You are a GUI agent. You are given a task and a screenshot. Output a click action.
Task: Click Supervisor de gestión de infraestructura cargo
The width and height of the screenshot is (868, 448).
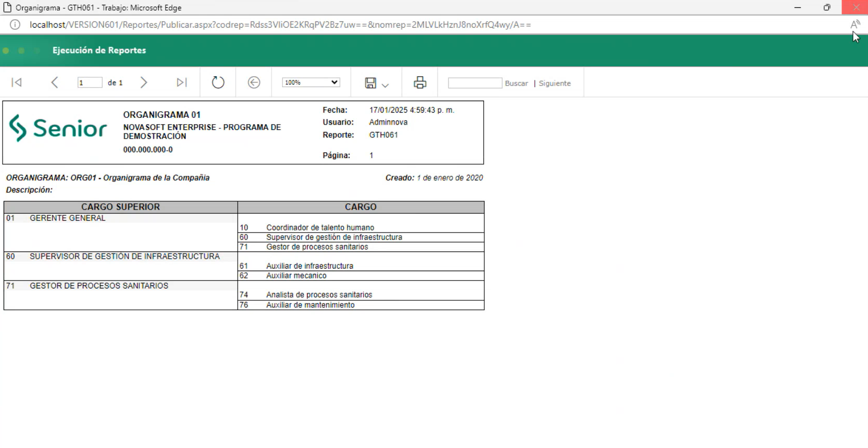pos(334,237)
